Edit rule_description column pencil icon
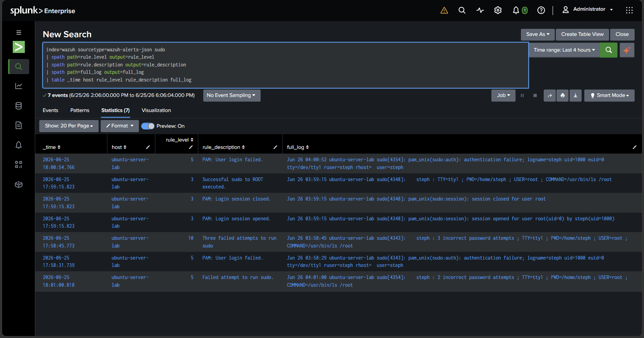 point(275,147)
